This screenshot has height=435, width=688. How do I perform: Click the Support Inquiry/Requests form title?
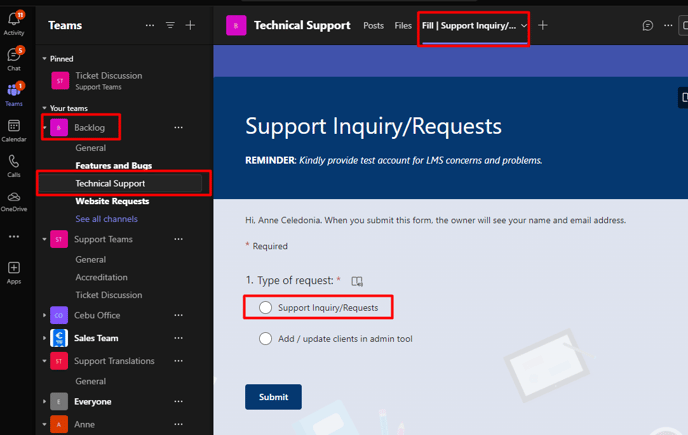click(x=373, y=126)
